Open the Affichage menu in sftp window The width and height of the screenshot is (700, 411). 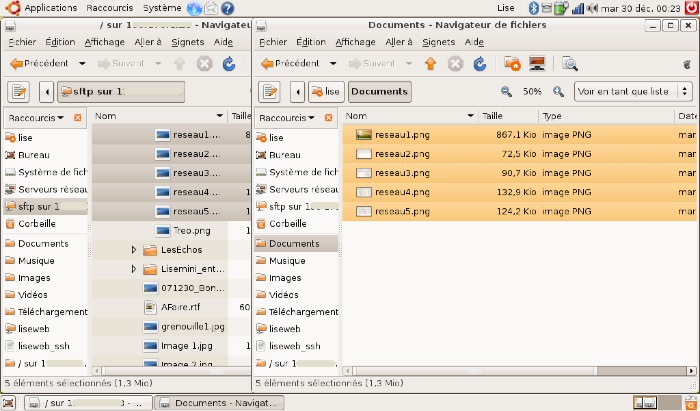105,42
